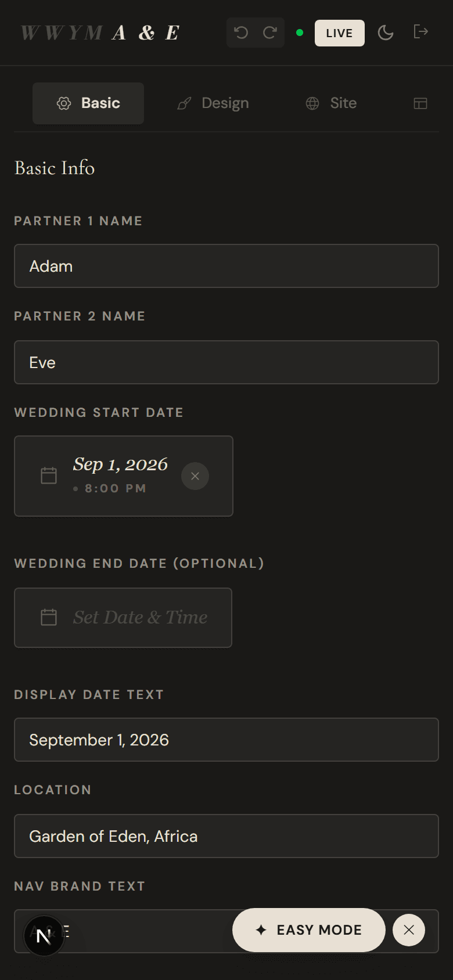Toggle dark mode with the moon icon

pos(385,33)
